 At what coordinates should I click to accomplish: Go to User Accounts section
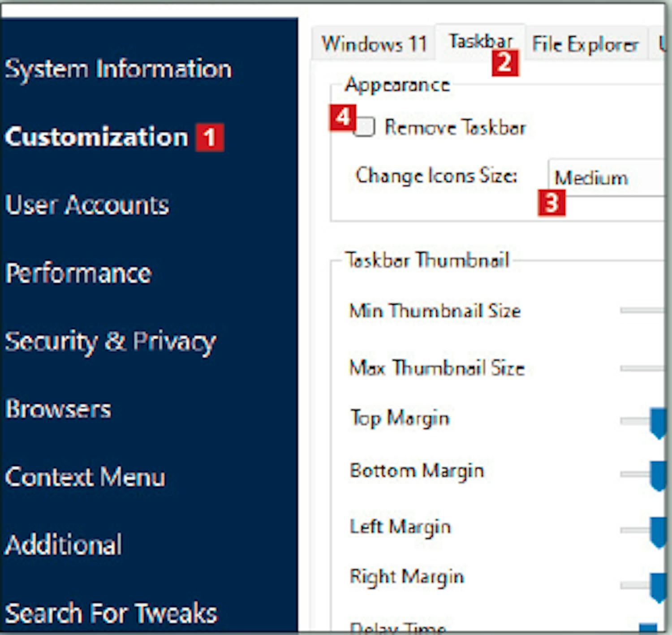(x=87, y=205)
